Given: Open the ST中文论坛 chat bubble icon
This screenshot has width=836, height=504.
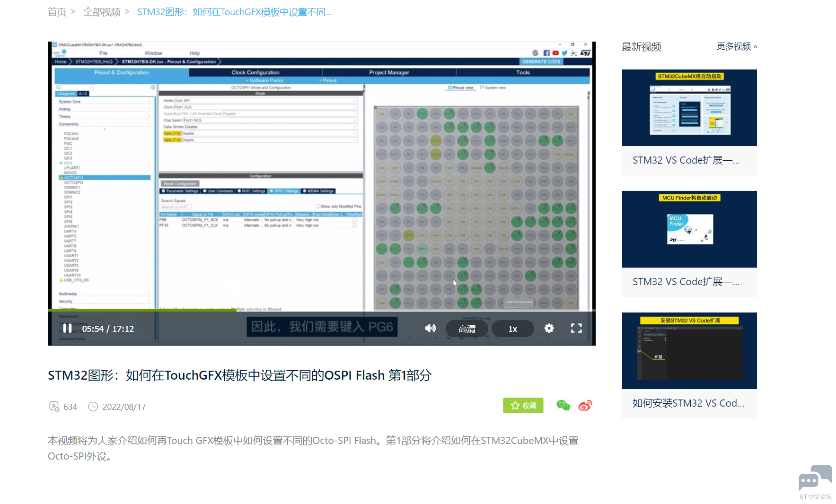Looking at the screenshot, I should (x=815, y=478).
